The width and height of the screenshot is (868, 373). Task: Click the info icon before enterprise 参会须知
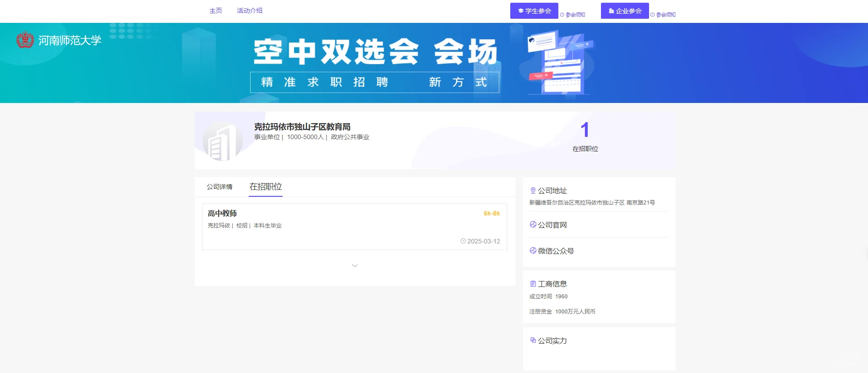653,15
